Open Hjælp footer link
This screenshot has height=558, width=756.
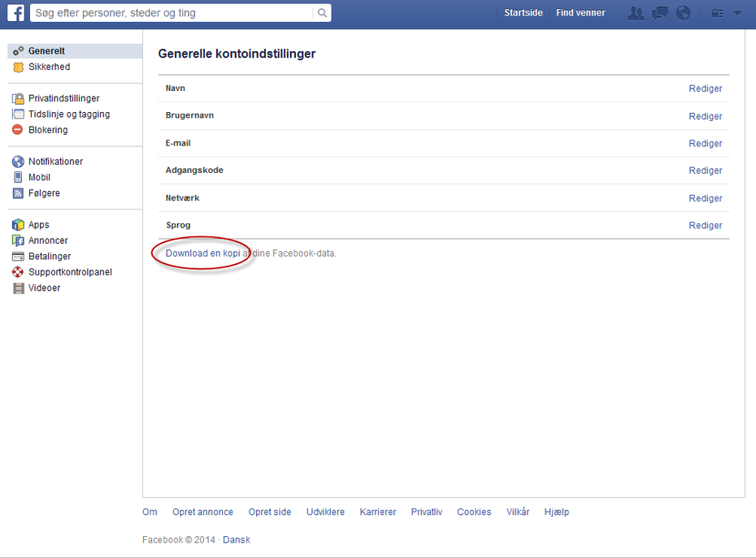(x=556, y=512)
